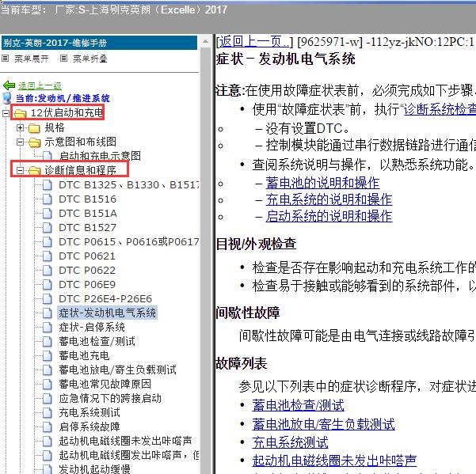The height and width of the screenshot is (474, 476).
Task: Select the 菜单展开 menu option
Action: (x=31, y=59)
